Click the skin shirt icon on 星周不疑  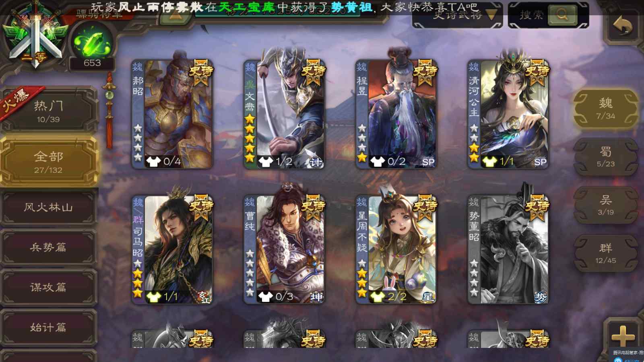[x=377, y=297]
